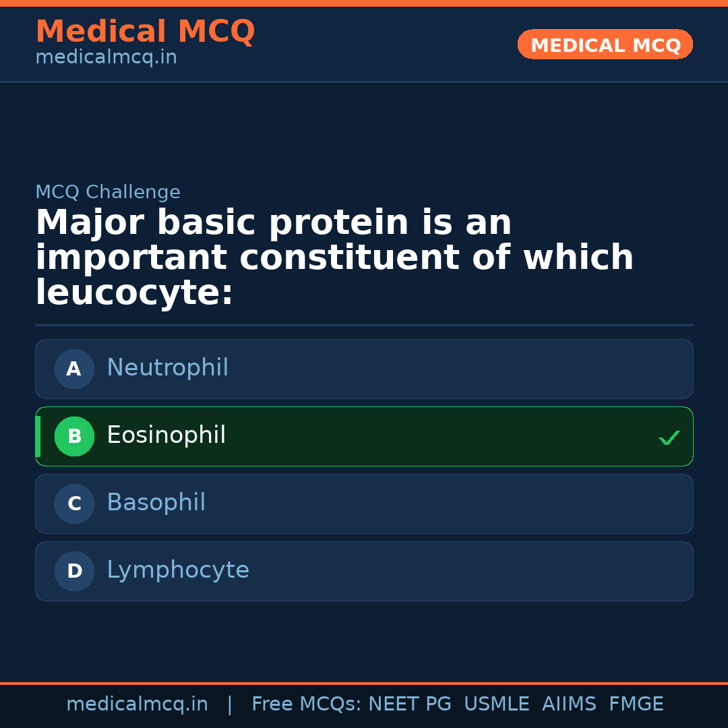
Task: Click the FMGE footer label
Action: [636, 704]
